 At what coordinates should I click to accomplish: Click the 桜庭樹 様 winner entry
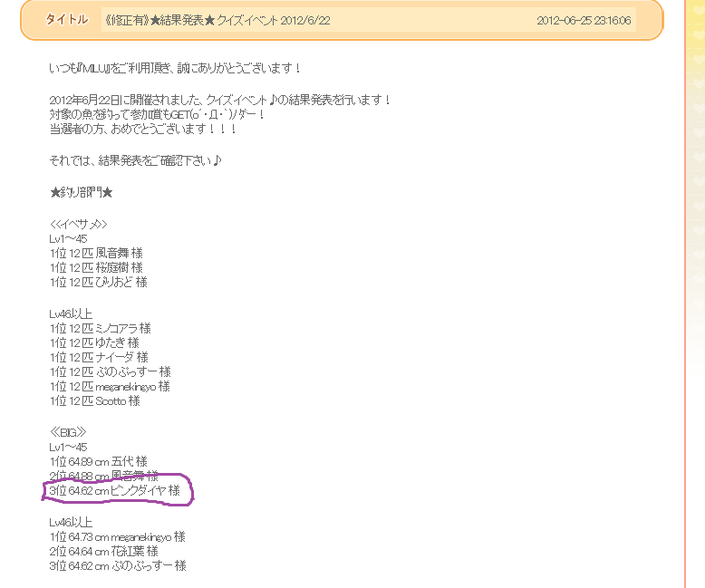[x=96, y=267]
